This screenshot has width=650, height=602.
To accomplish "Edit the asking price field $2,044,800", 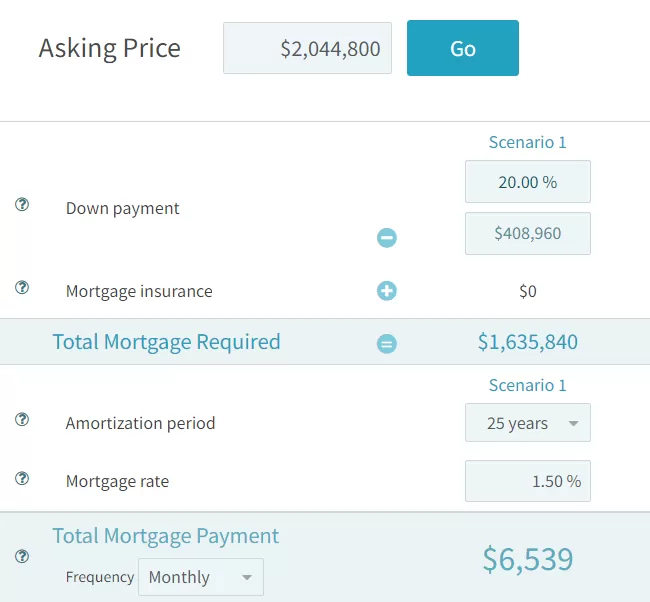I will click(307, 48).
